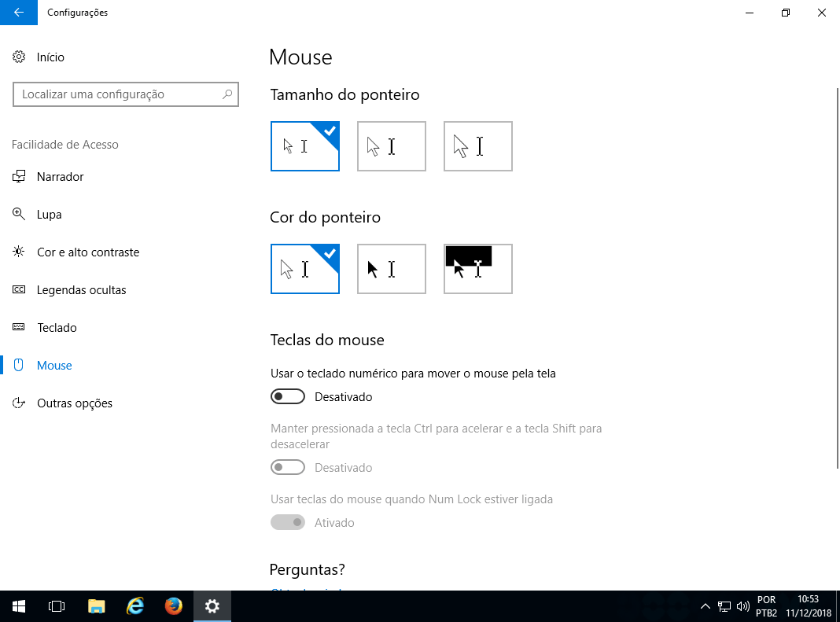Go to Narrador settings section

pyautogui.click(x=60, y=177)
